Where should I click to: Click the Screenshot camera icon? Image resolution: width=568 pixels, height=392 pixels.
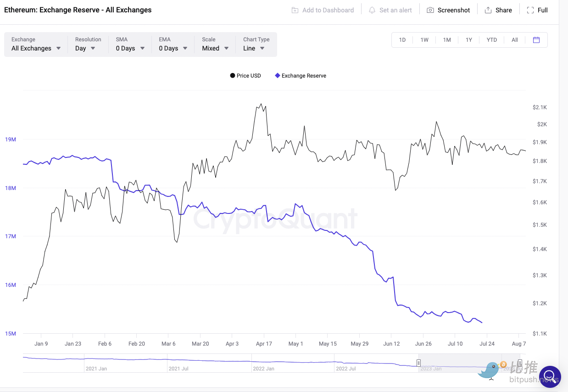pyautogui.click(x=430, y=10)
